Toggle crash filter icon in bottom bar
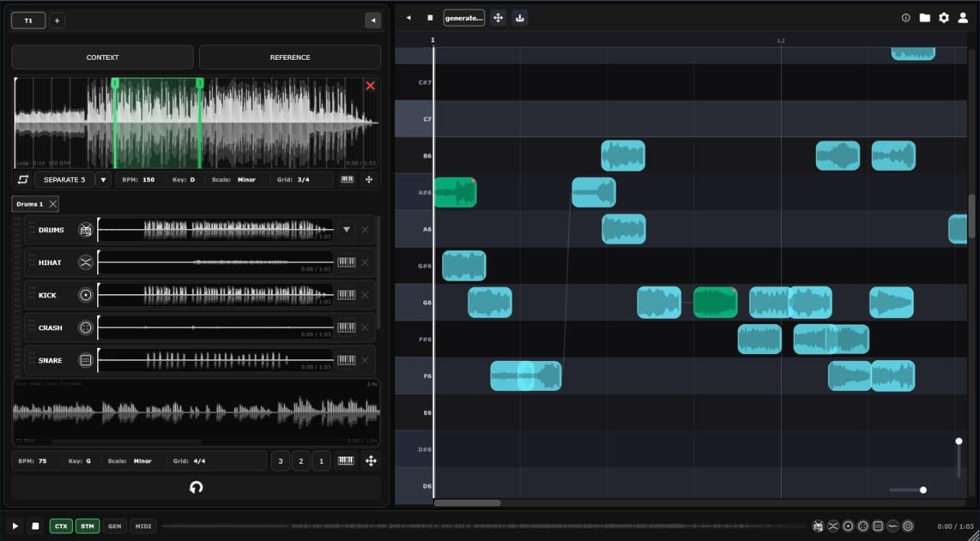This screenshot has width=980, height=541. (863, 526)
